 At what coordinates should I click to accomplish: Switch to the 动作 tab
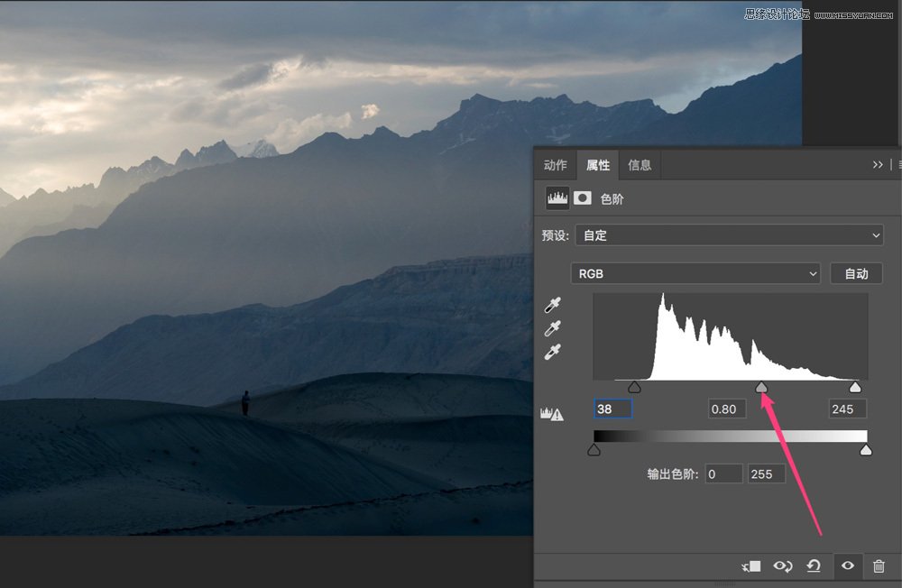pos(554,165)
